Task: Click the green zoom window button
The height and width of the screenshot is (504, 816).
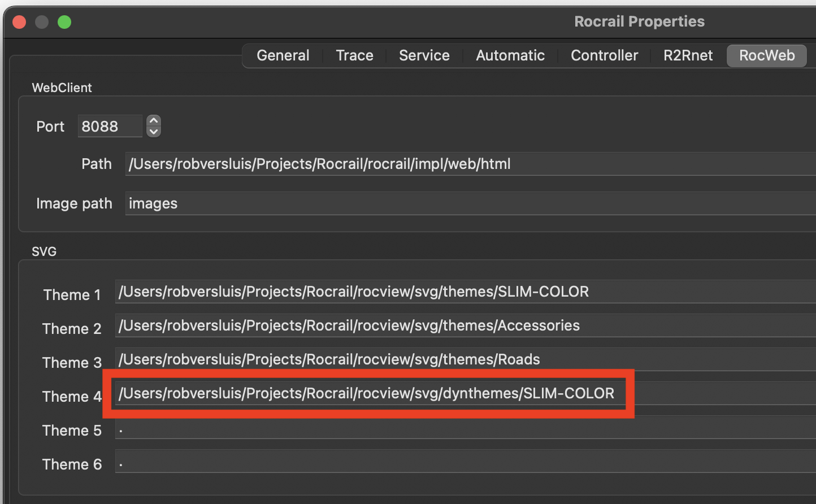Action: coord(64,22)
